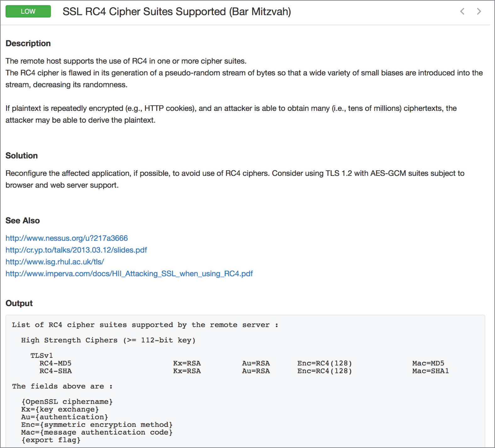Click 'List of RC4 cipher suites supported' line
Image resolution: width=495 pixels, height=448 pixels.
pyautogui.click(x=145, y=325)
